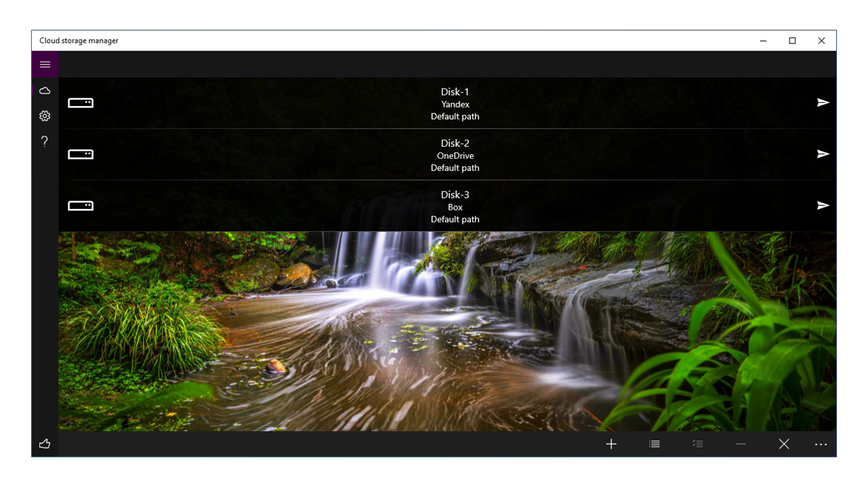This screenshot has width=868, height=488.
Task: Open the hamburger navigation menu
Action: pos(45,64)
